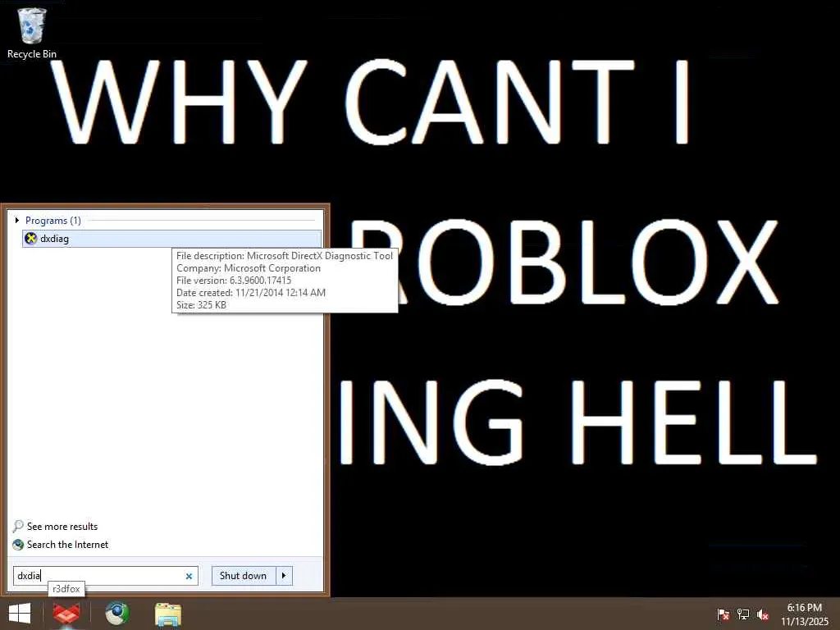Clear the search box with the X
The height and width of the screenshot is (630, 840).
(x=189, y=577)
